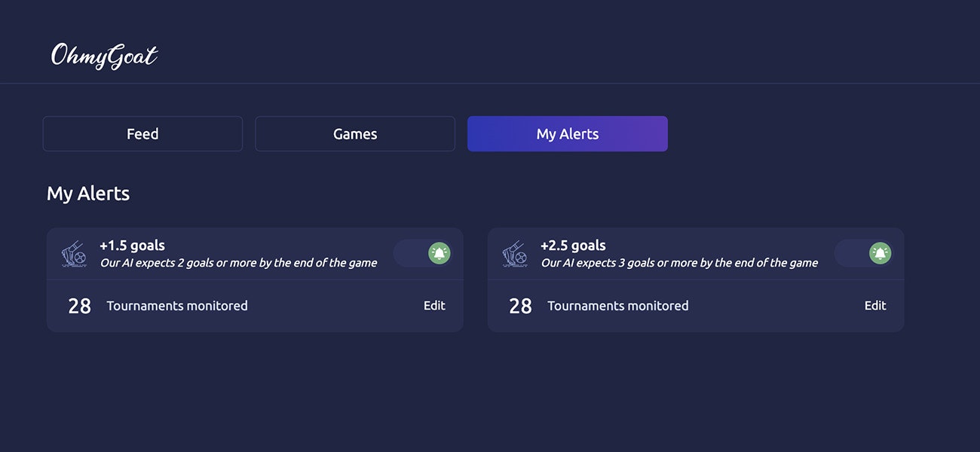Viewport: 980px width, 452px height.
Task: Select the My Alerts tab
Action: [x=568, y=134]
